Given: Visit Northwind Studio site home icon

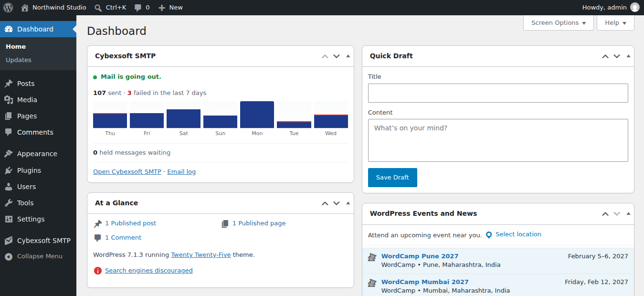Looking at the screenshot, I should pos(25,7).
